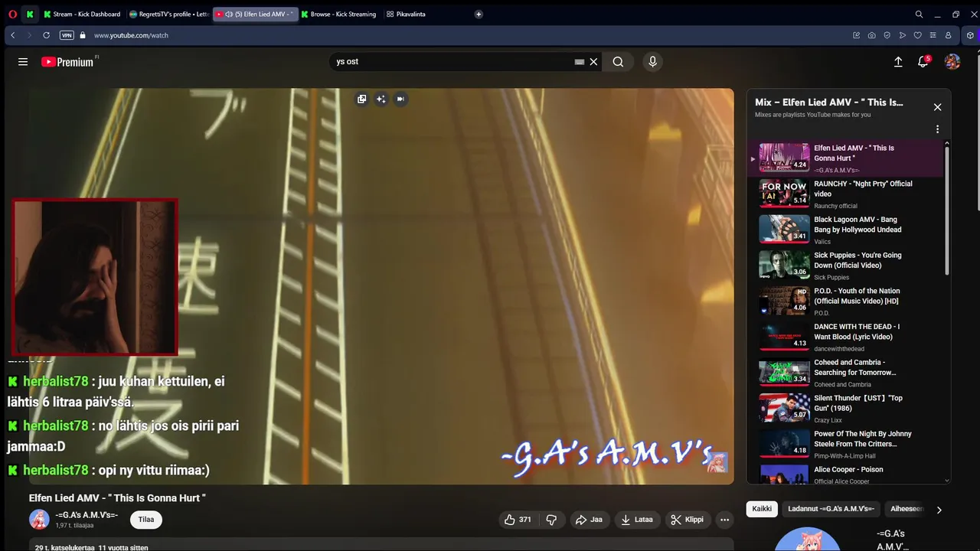980x551 pixels.
Task: Open Opera Flow send icon
Action: (902, 35)
